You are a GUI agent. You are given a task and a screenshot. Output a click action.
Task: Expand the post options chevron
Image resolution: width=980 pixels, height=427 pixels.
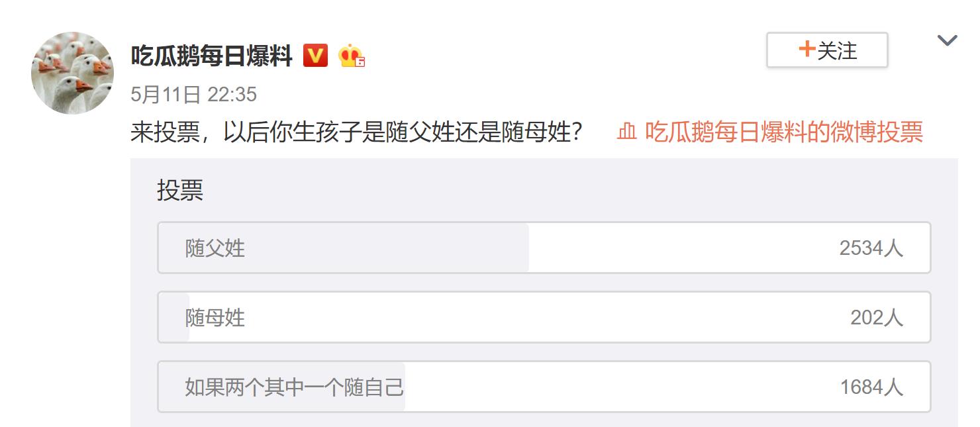coord(948,41)
